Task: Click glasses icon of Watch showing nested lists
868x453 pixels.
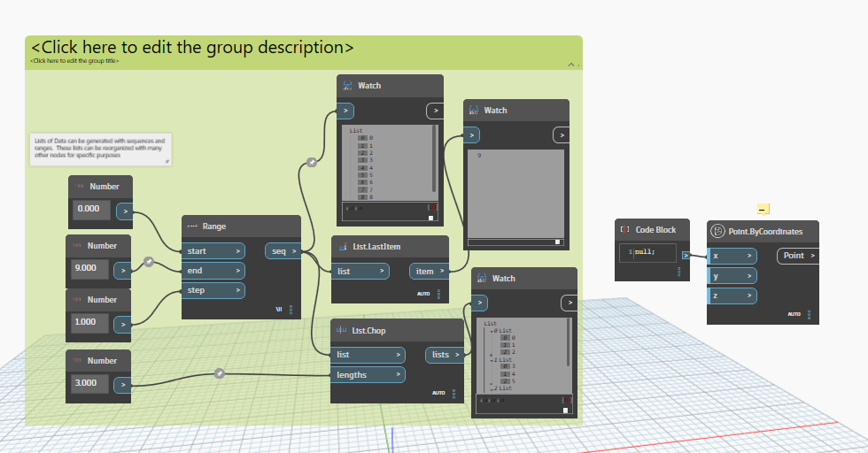Action: click(x=482, y=278)
